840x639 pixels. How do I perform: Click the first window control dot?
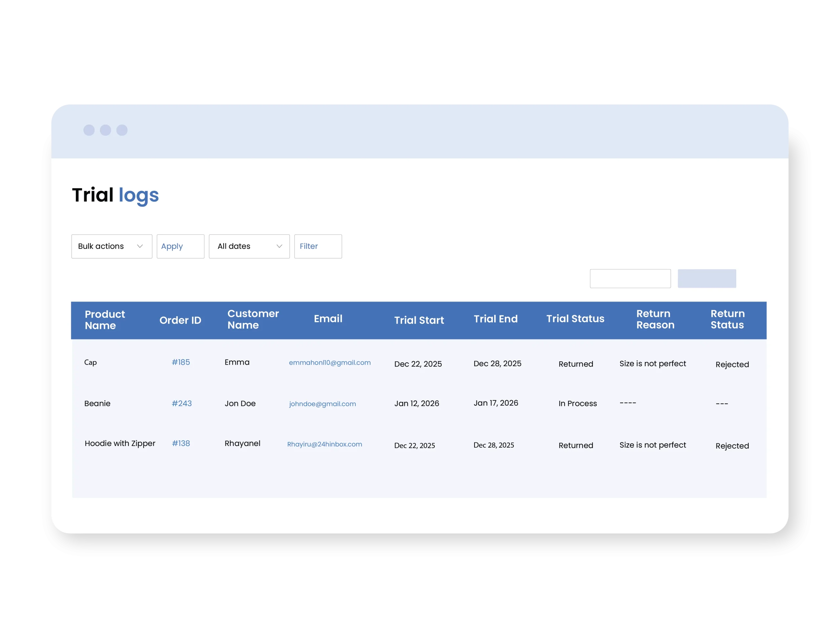(89, 130)
